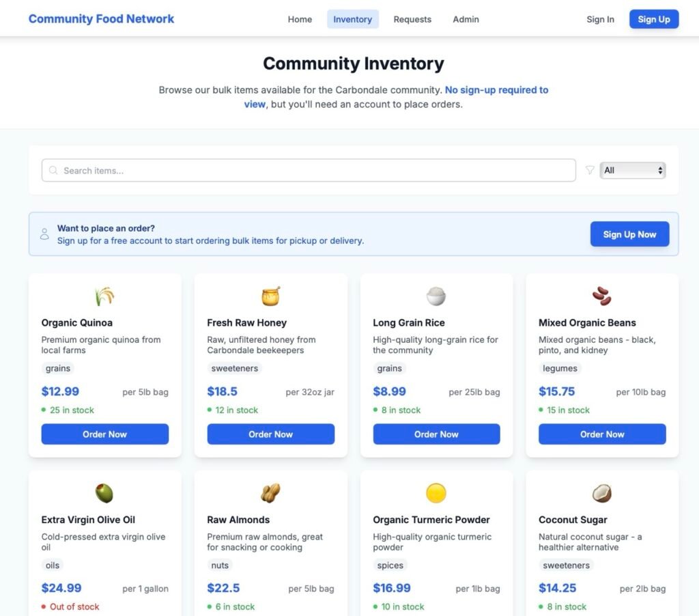Select the Inventory nav tab
The width and height of the screenshot is (699, 616).
(x=352, y=19)
